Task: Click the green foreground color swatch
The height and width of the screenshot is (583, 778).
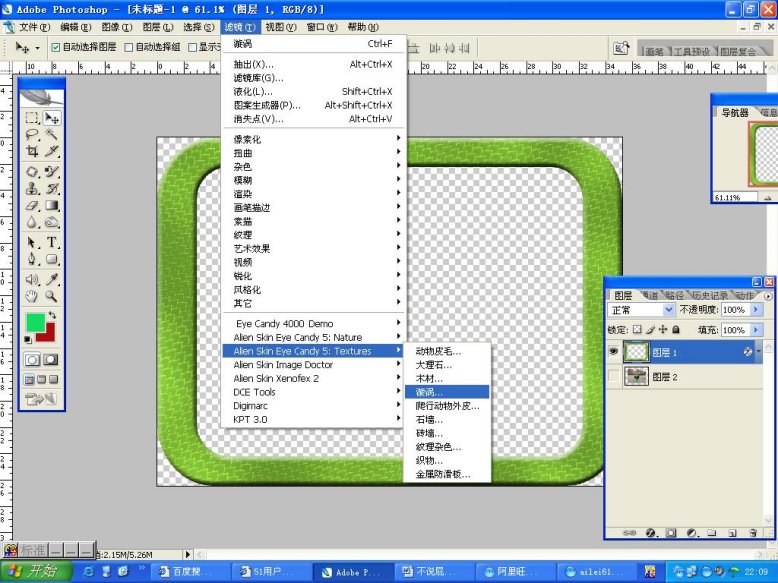Action: tap(35, 322)
